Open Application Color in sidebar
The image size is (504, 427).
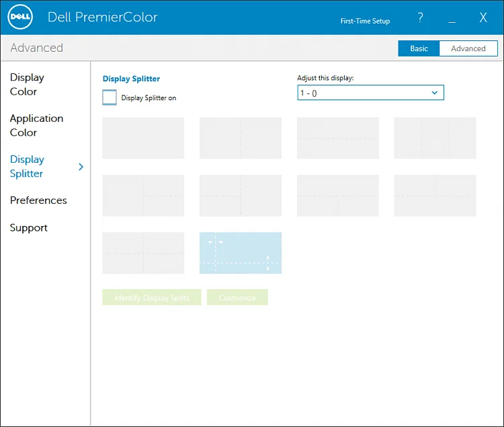pyautogui.click(x=36, y=125)
